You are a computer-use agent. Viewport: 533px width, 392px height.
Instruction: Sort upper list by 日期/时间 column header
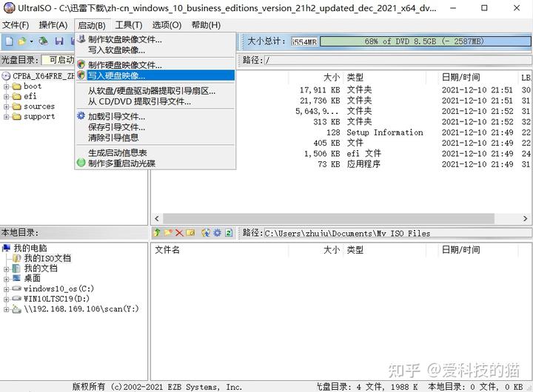pos(477,78)
